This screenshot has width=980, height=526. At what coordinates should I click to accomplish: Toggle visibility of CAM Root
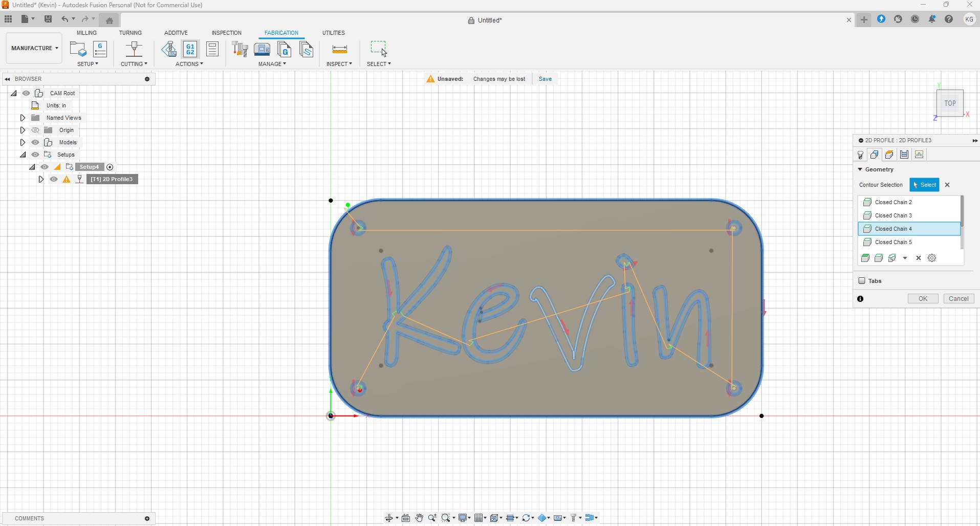click(x=26, y=93)
